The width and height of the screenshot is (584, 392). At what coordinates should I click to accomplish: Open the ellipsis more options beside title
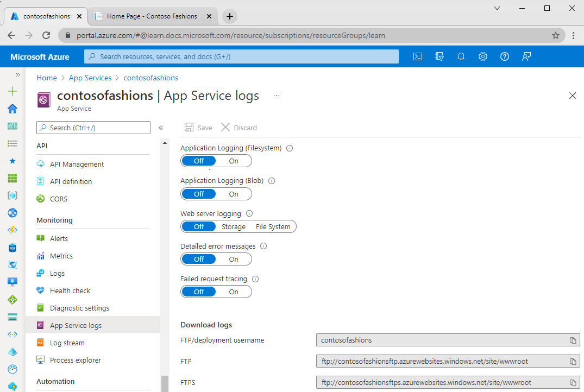click(277, 96)
